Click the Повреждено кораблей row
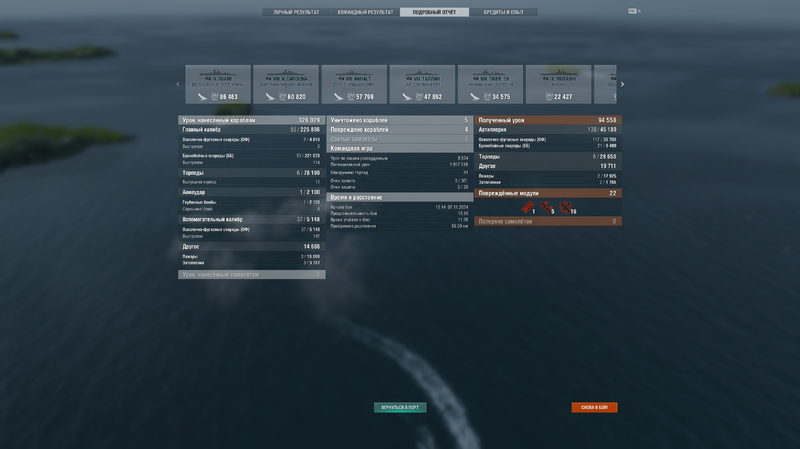The width and height of the screenshot is (800, 449). [399, 130]
